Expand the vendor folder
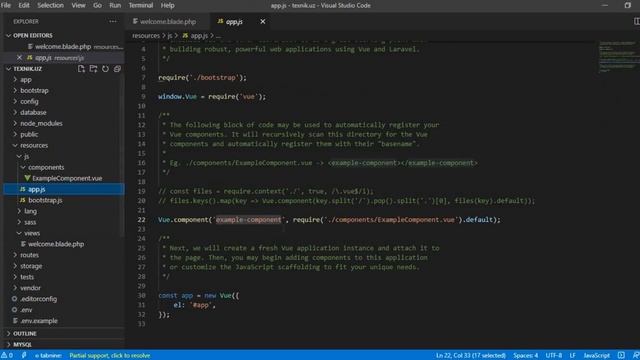Viewport: 640px width, 360px height. coord(30,288)
